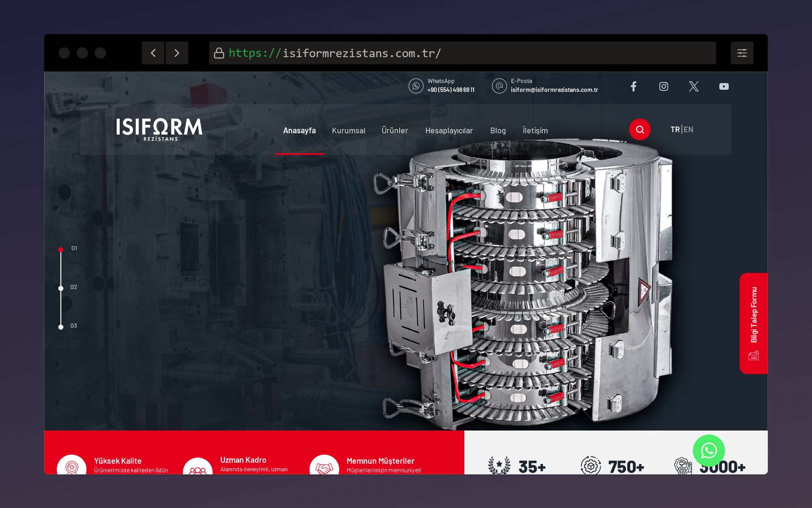Open the Facebook social icon

point(633,86)
